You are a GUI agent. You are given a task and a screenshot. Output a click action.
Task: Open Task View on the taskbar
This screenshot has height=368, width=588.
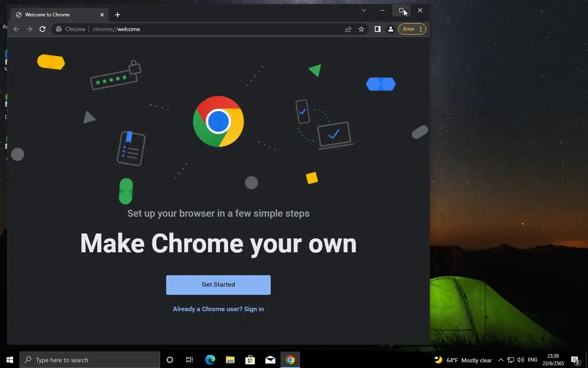coord(189,360)
